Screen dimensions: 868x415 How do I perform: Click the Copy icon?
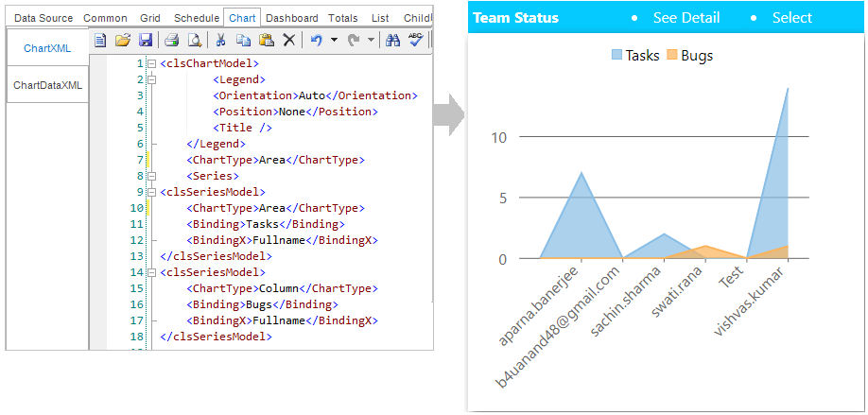243,41
